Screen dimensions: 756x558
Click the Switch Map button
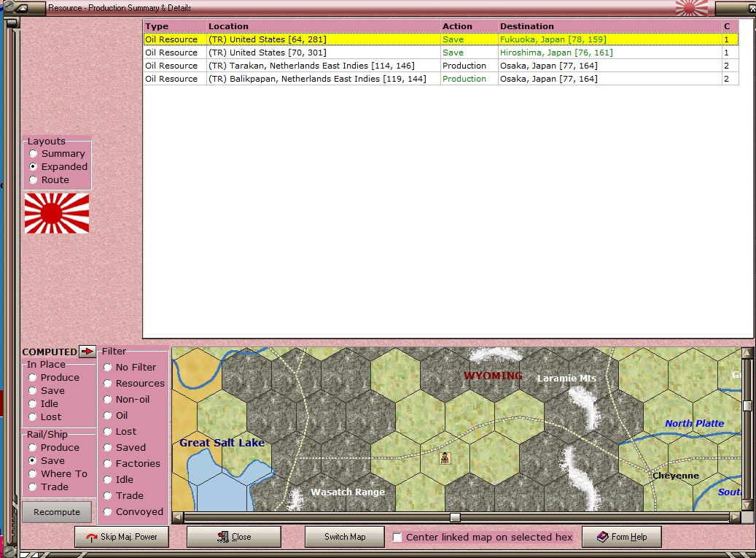pyautogui.click(x=345, y=537)
